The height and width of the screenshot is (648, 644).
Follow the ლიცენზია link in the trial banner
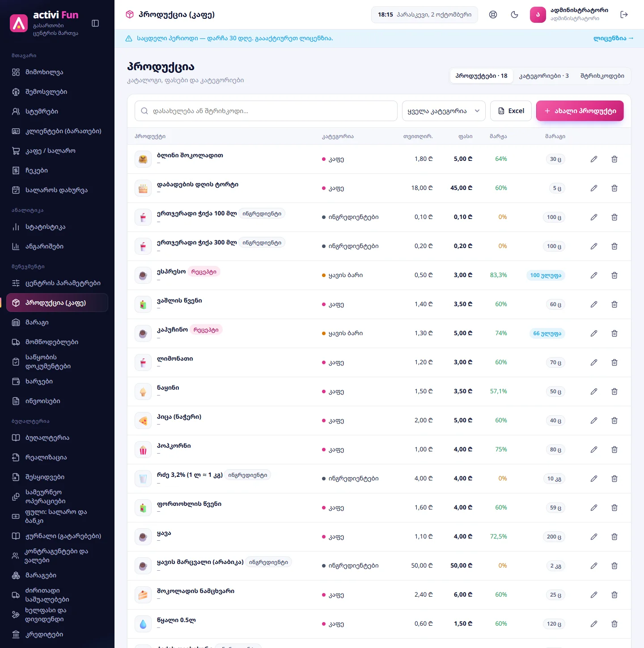[x=613, y=38]
